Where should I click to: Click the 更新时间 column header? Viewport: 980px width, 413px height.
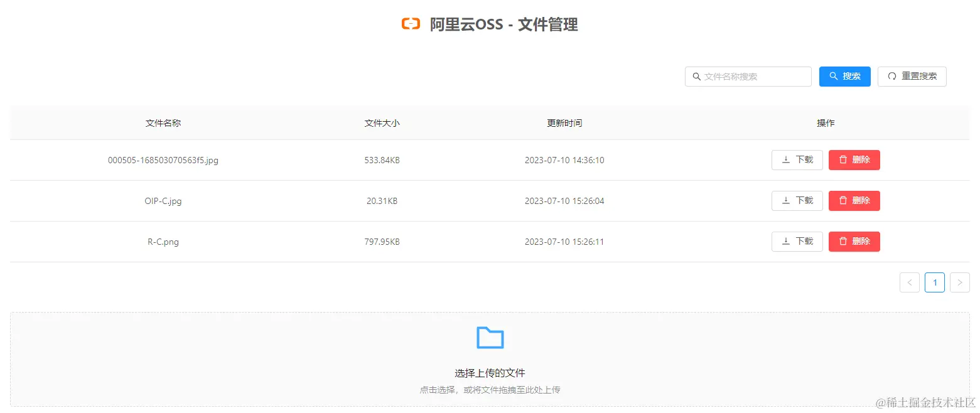click(x=564, y=123)
